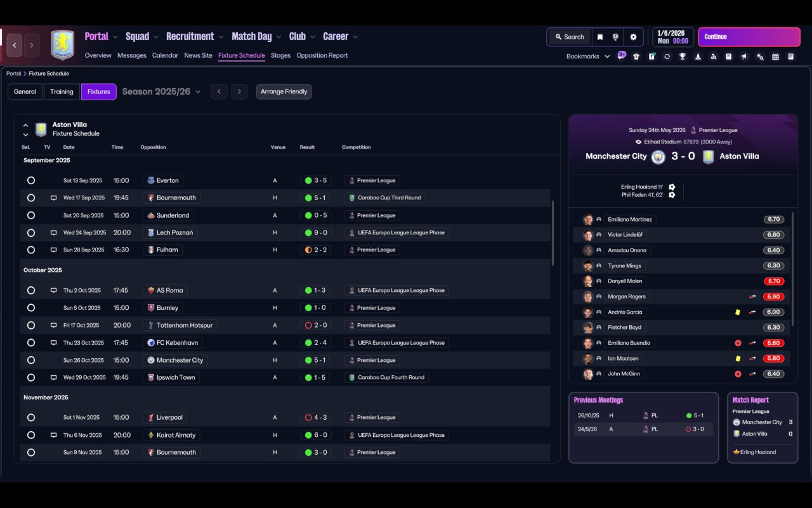
Task: Click the 26/10/25 previous meeting row
Action: (643, 415)
